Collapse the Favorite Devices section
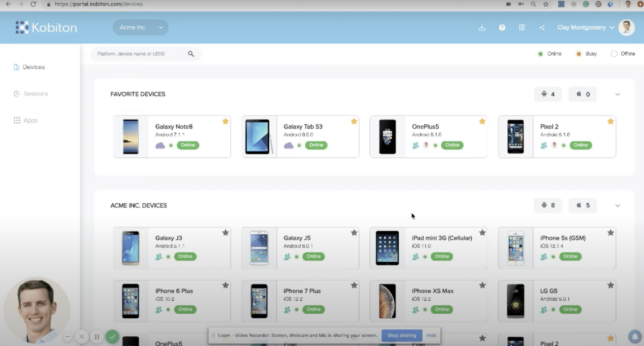This screenshot has width=644, height=346. pos(618,94)
